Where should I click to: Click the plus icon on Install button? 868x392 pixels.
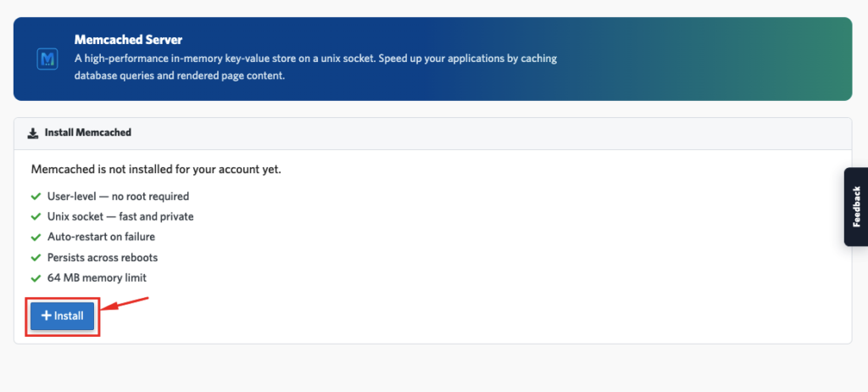click(47, 316)
